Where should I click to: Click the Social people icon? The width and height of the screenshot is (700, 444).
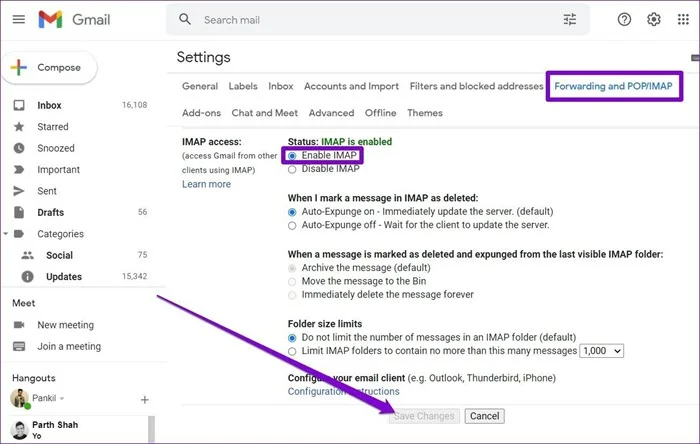[27, 255]
